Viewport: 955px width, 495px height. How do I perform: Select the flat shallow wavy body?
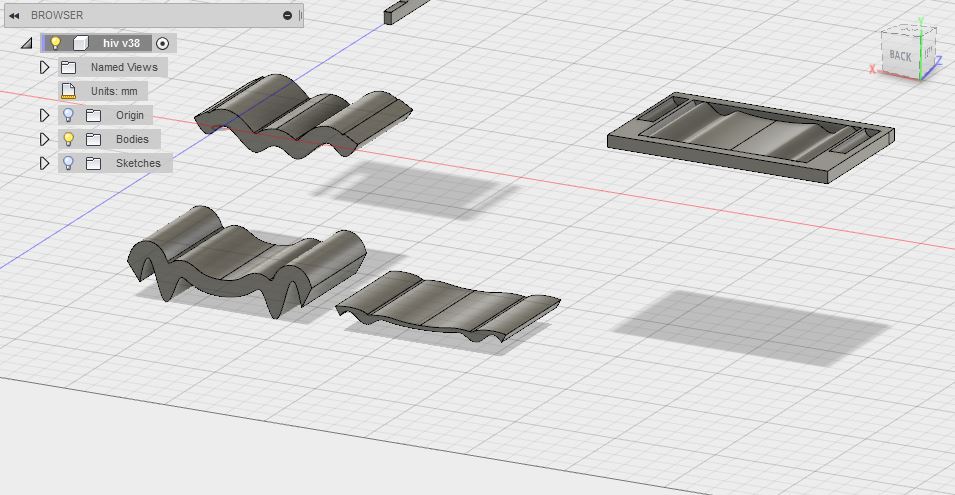[x=448, y=306]
